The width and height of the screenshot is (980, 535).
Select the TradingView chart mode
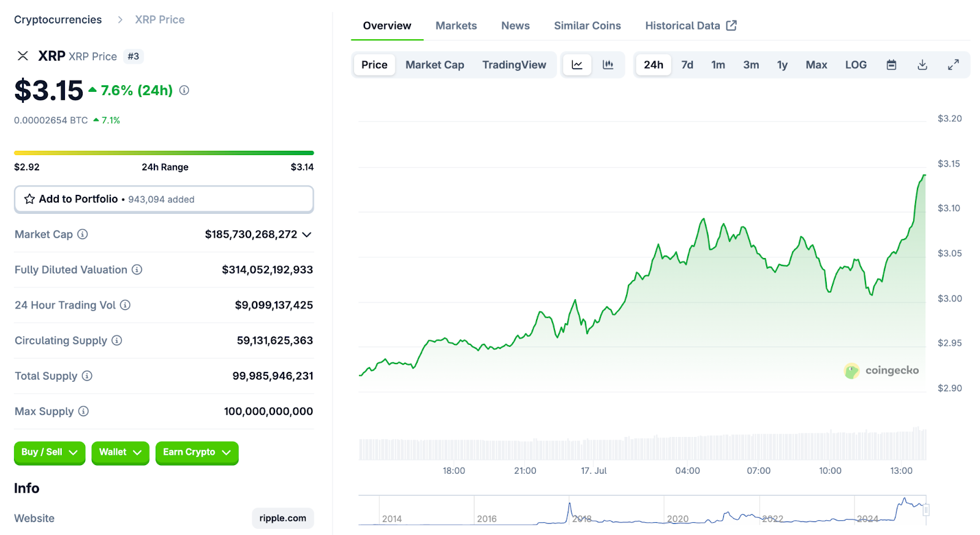(514, 65)
